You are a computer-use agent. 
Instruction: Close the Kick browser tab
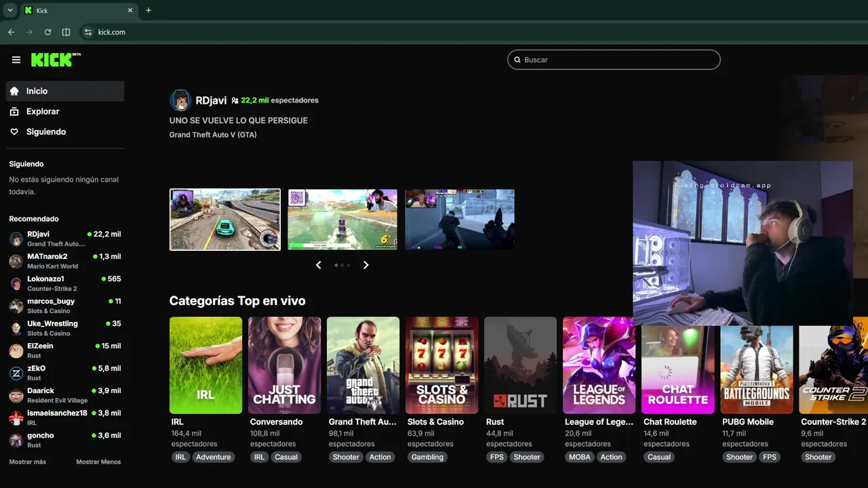click(x=130, y=10)
